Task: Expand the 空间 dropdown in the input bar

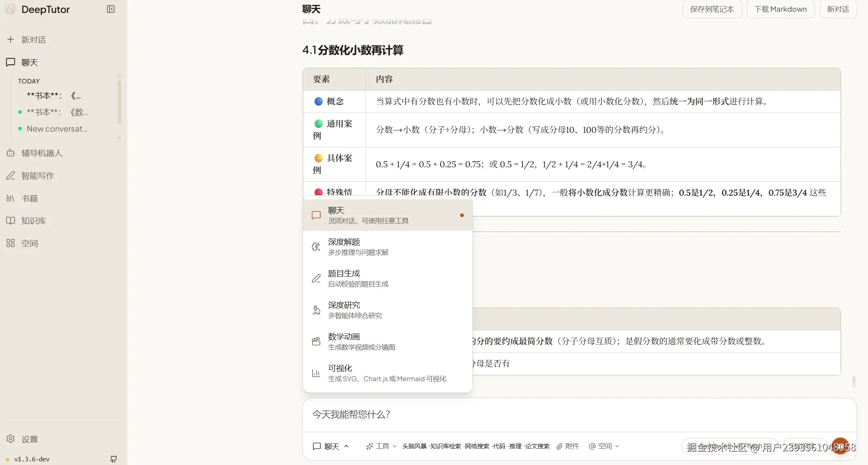Action: point(604,446)
